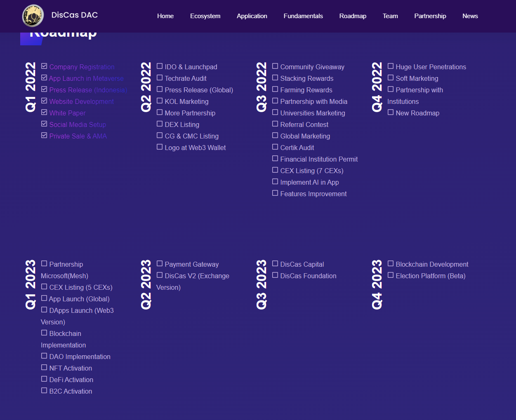The width and height of the screenshot is (516, 420).
Task: Click the Global Marketing text
Action: tap(305, 136)
